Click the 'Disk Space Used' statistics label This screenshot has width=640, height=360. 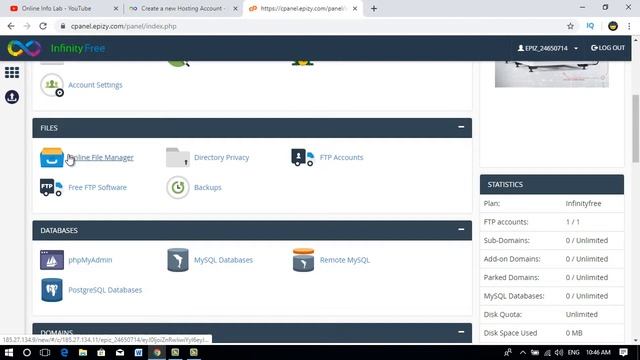coord(510,333)
